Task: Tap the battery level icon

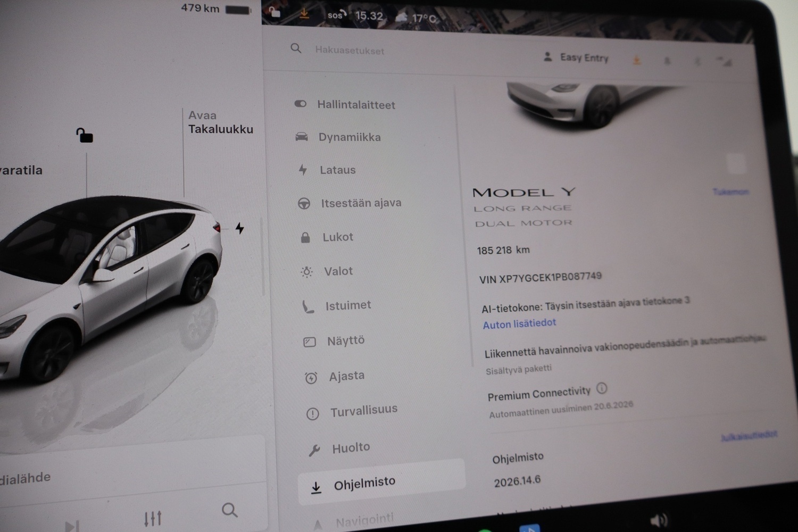Action: (x=238, y=10)
